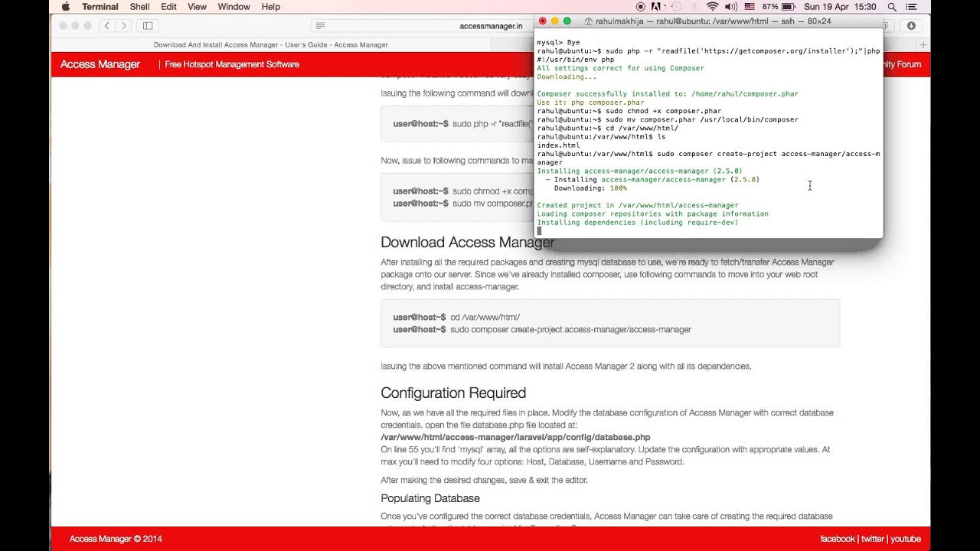980x551 pixels.
Task: Open the twitter footer link
Action: coord(872,539)
